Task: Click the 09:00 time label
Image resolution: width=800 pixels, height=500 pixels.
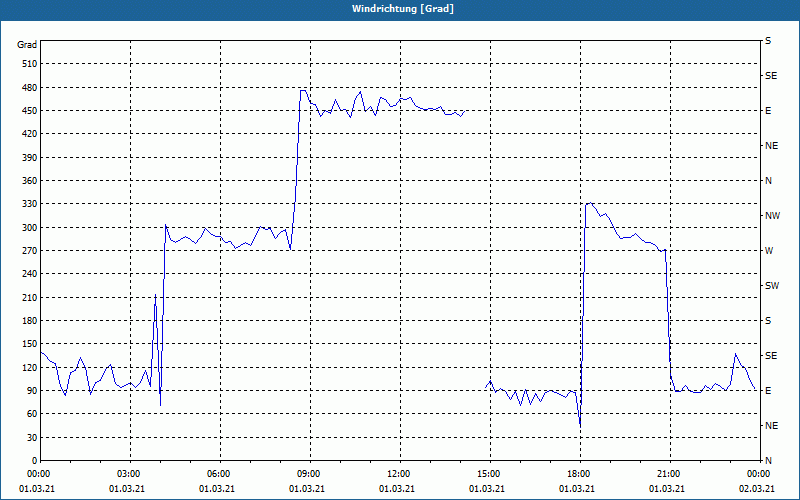Action: pos(308,473)
